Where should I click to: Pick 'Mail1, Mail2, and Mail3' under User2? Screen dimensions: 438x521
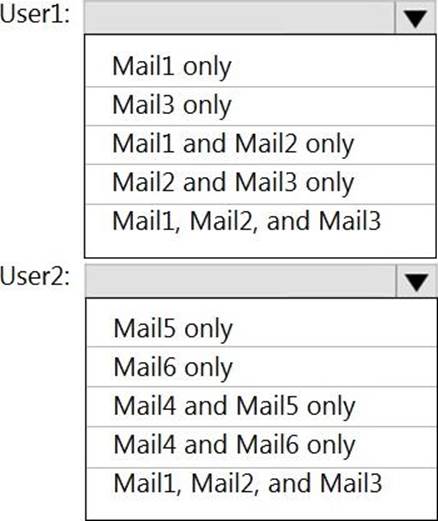[x=262, y=485]
